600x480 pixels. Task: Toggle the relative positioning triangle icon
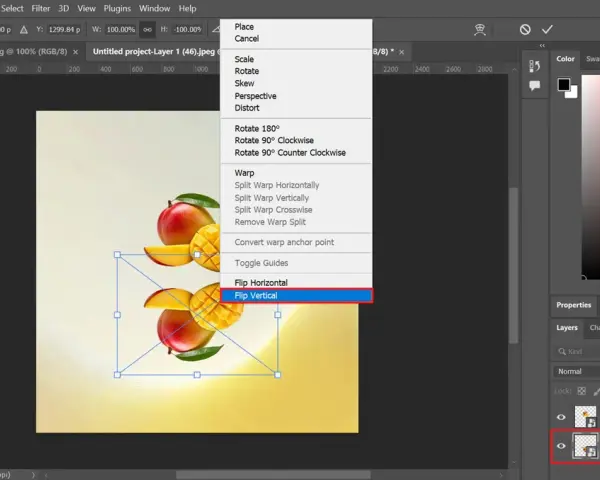(x=24, y=29)
